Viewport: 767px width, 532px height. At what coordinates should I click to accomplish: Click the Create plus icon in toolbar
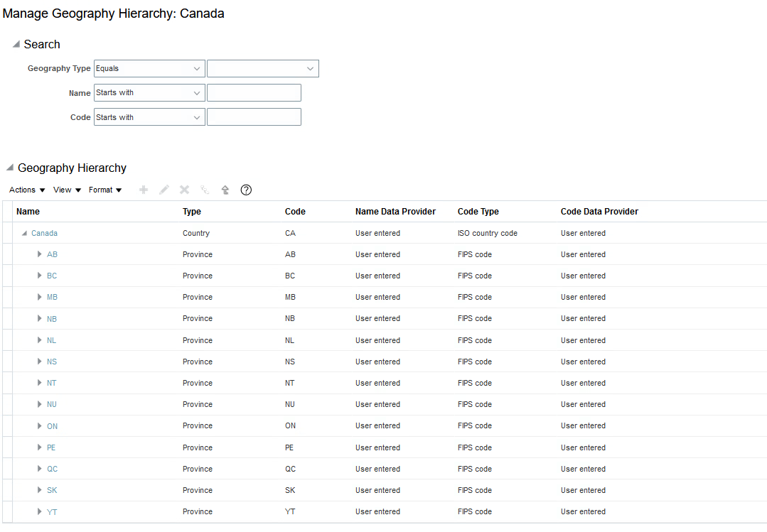click(x=144, y=190)
